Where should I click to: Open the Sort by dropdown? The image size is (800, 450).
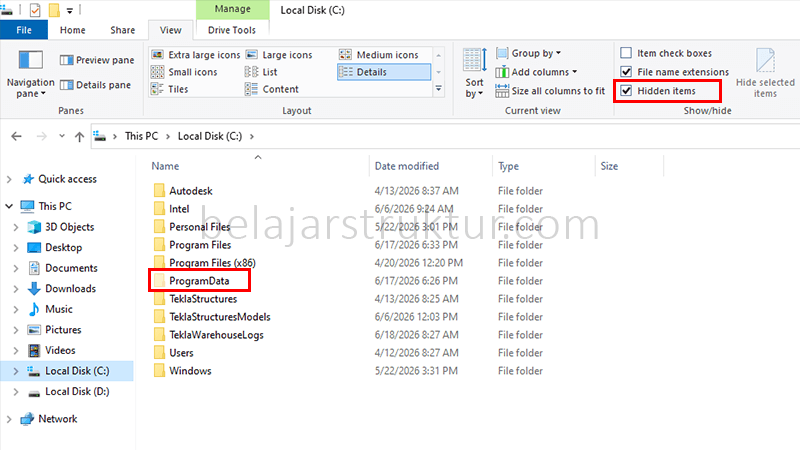coord(474,73)
